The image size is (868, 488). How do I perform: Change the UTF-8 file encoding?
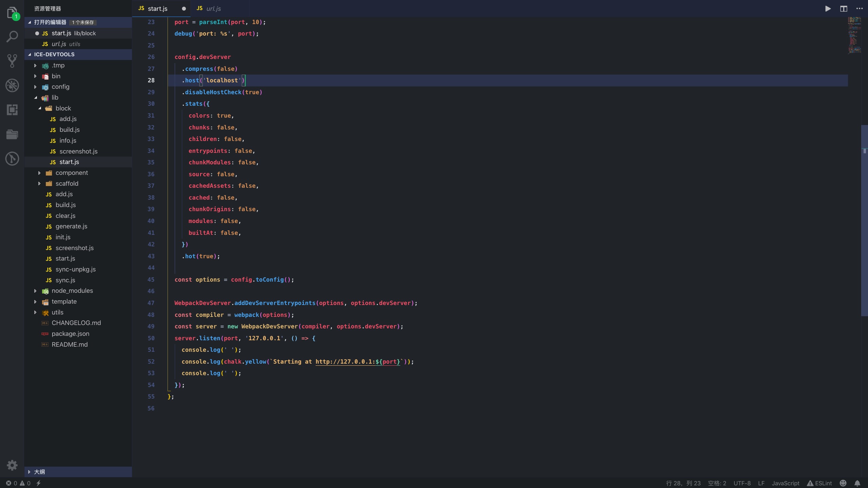pos(742,483)
